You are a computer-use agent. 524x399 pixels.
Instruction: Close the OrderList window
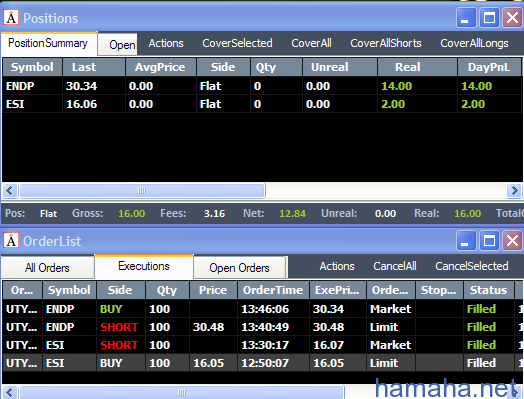[x=512, y=240]
